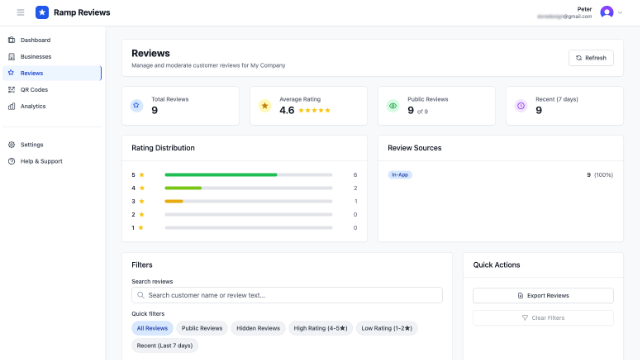Click the Review Sources heading
Screen dimensions: 640x360
click(x=414, y=148)
